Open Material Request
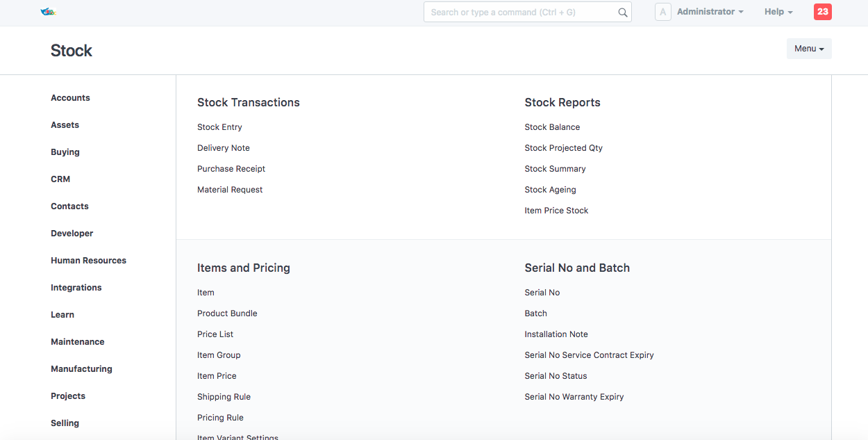The image size is (868, 440). 230,190
